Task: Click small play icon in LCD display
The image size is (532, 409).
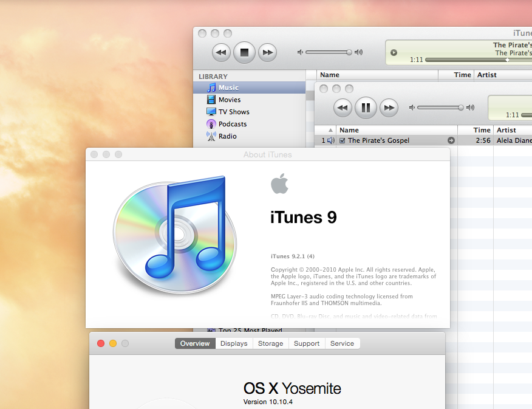Action: click(394, 53)
